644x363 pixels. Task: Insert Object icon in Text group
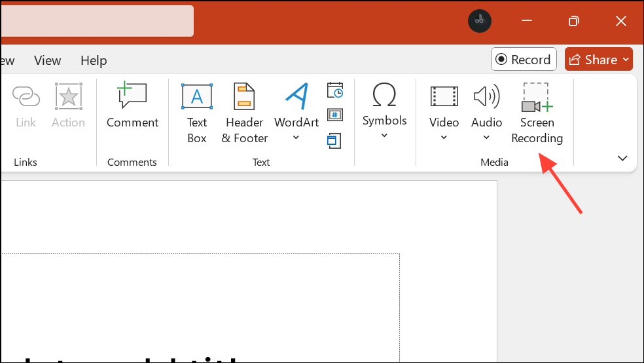tap(334, 141)
